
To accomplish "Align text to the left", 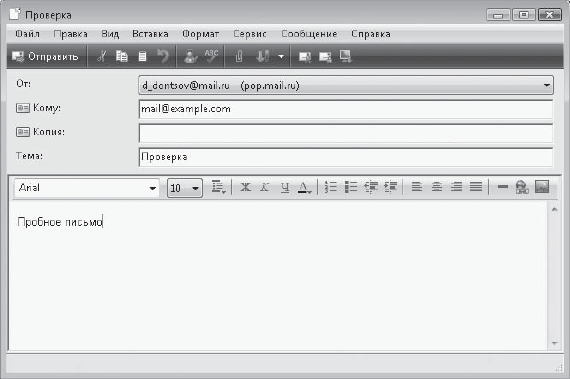I will (417, 187).
